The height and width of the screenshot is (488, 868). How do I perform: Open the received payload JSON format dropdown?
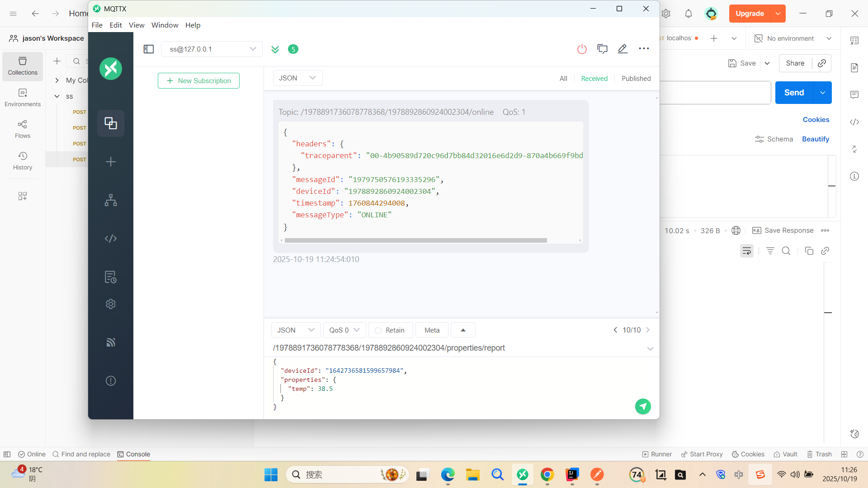(x=297, y=78)
